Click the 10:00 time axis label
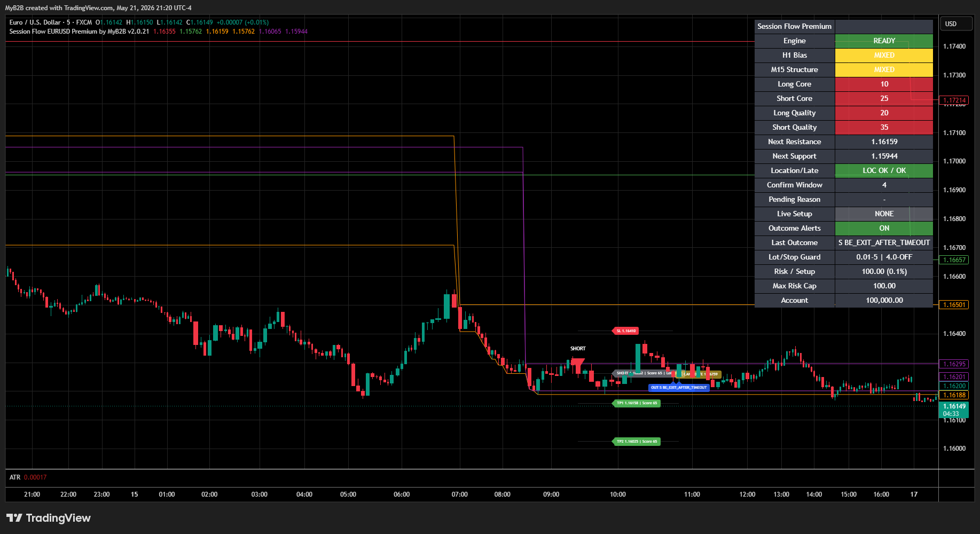 pos(618,494)
